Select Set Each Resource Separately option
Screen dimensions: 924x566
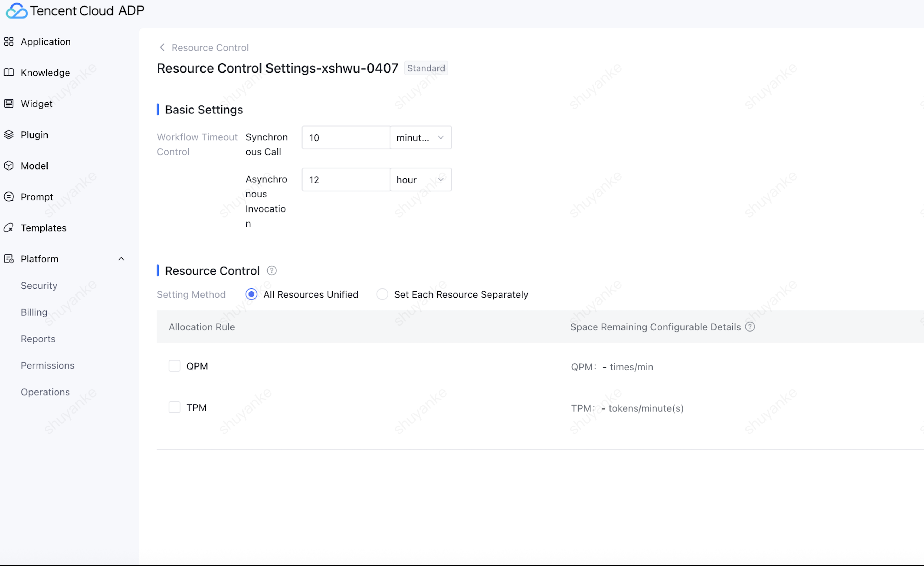coord(382,295)
